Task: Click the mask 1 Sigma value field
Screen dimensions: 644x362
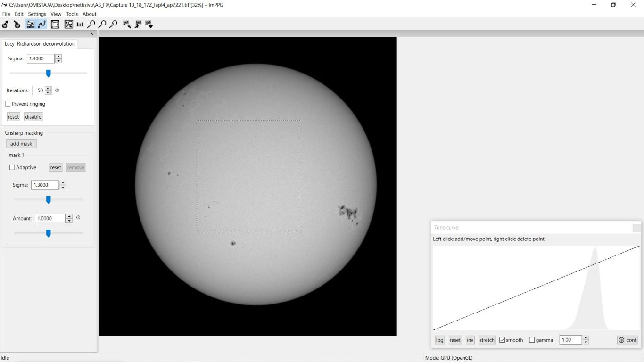Action: [45, 185]
